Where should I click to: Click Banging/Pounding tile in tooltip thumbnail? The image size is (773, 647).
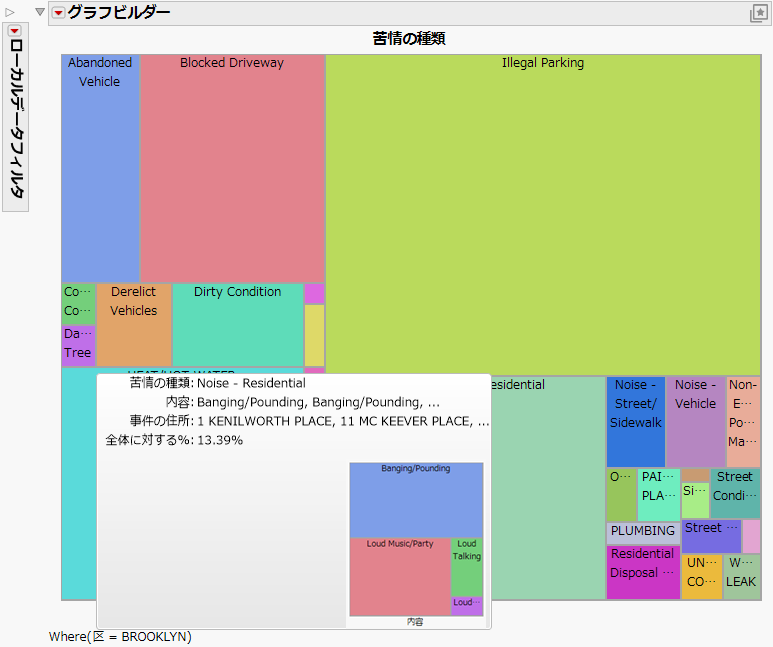(x=416, y=500)
